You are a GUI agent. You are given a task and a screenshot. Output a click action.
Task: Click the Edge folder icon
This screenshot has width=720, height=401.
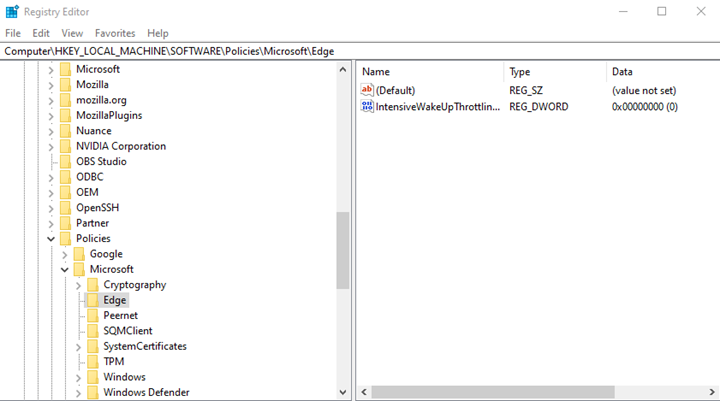[x=93, y=300]
